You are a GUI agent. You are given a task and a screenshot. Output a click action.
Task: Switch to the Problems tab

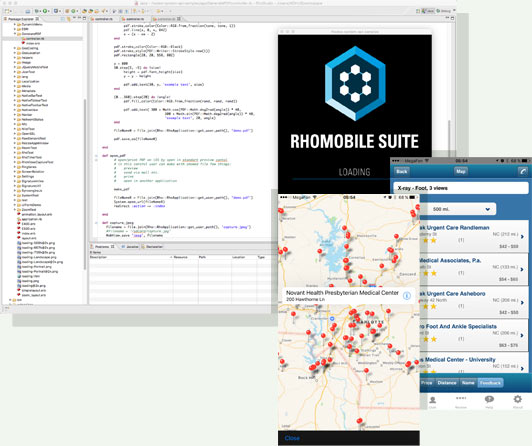point(103,247)
